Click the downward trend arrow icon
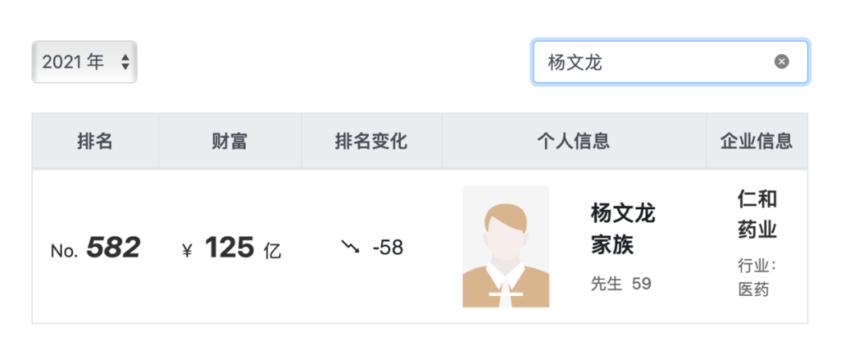This screenshot has height=341, width=868. click(350, 247)
